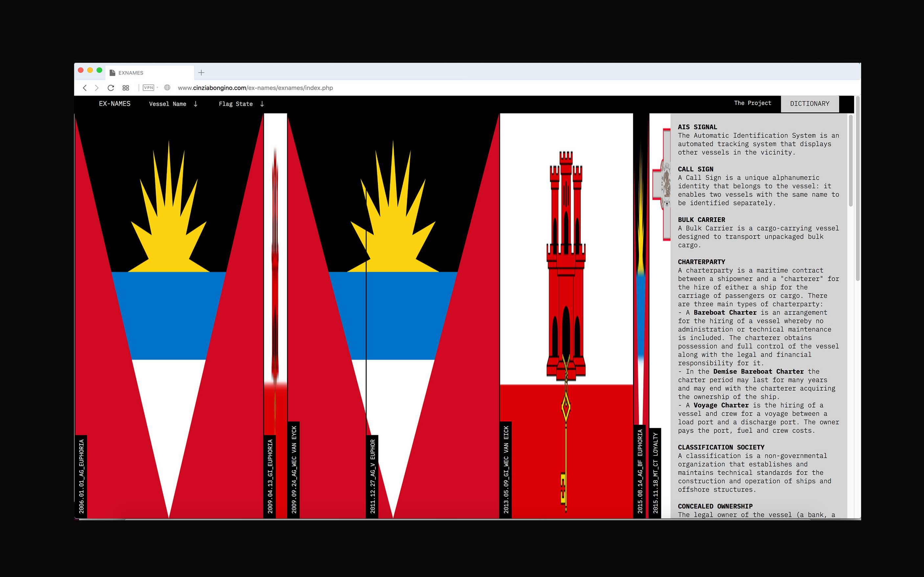Image resolution: width=924 pixels, height=577 pixels.
Task: Reload the page with refresh icon
Action: click(111, 88)
